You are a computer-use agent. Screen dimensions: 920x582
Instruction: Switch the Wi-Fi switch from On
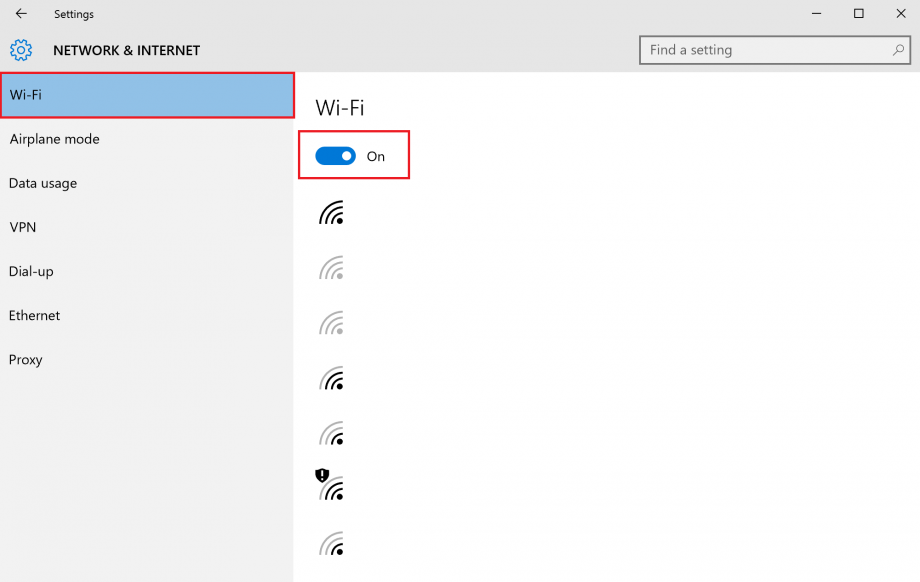(334, 156)
